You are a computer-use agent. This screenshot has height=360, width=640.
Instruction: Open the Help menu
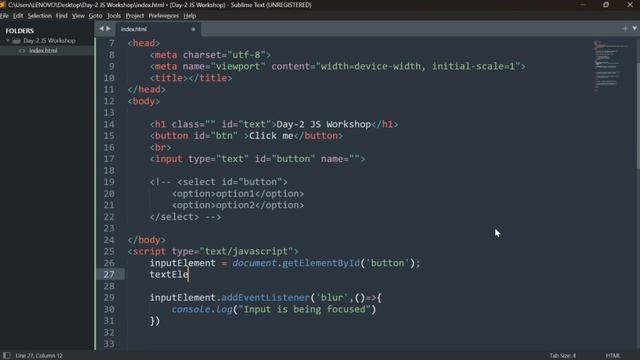(190, 16)
